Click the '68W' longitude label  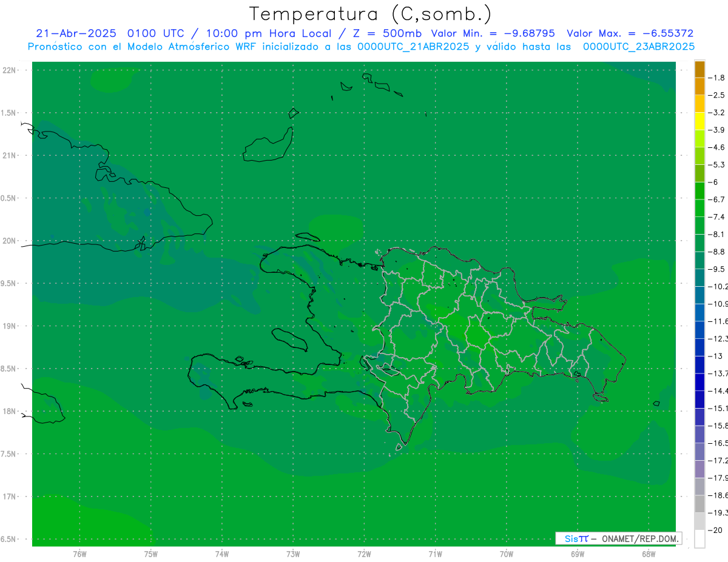(x=649, y=554)
